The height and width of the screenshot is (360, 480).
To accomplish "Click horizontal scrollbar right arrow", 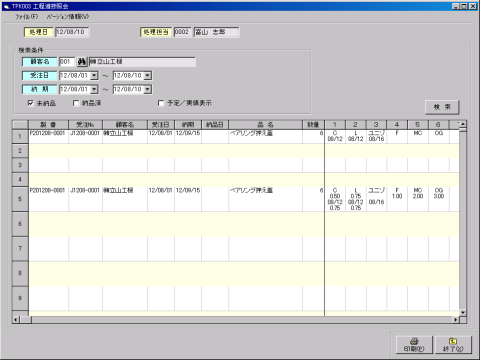I will 456,320.
